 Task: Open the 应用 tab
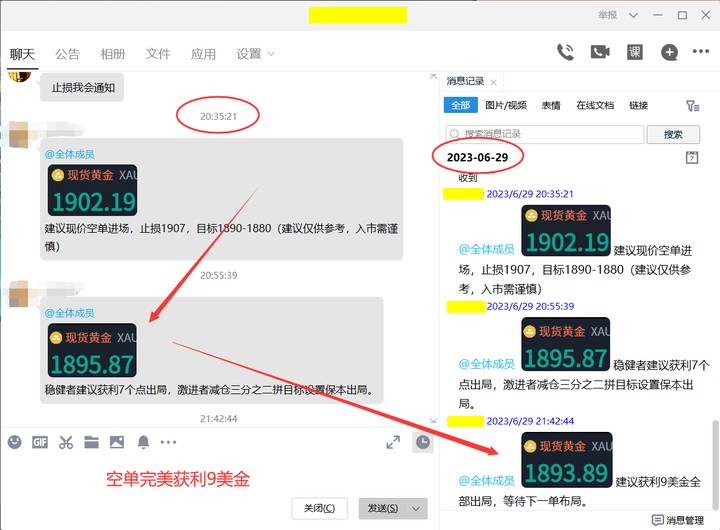click(x=203, y=54)
